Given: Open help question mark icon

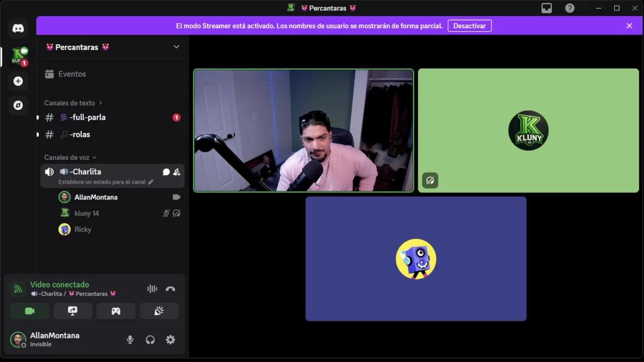Looking at the screenshot, I should tap(570, 8).
